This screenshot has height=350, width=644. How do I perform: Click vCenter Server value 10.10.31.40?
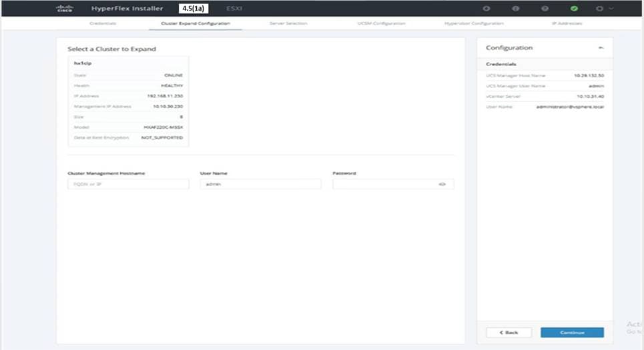coord(590,97)
